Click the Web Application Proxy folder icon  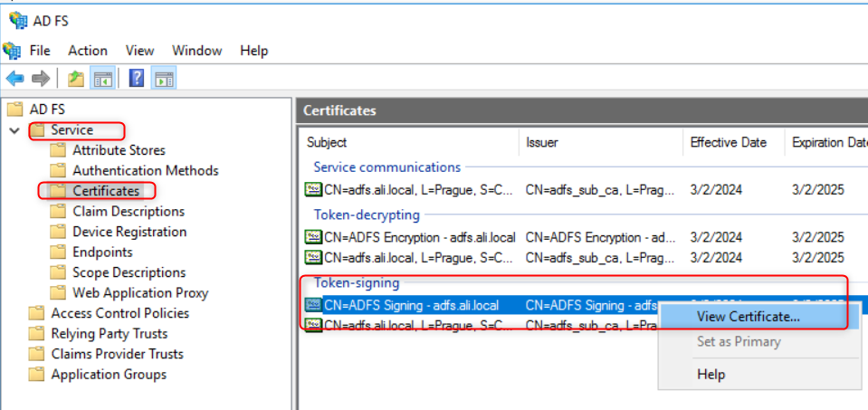coord(58,292)
